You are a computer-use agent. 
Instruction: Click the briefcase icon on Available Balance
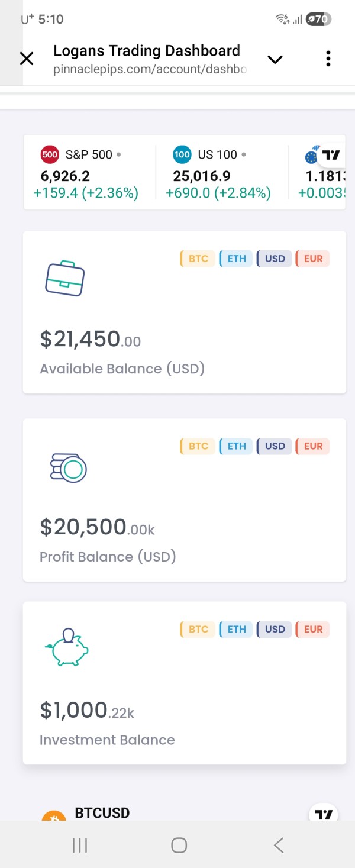coord(65,278)
